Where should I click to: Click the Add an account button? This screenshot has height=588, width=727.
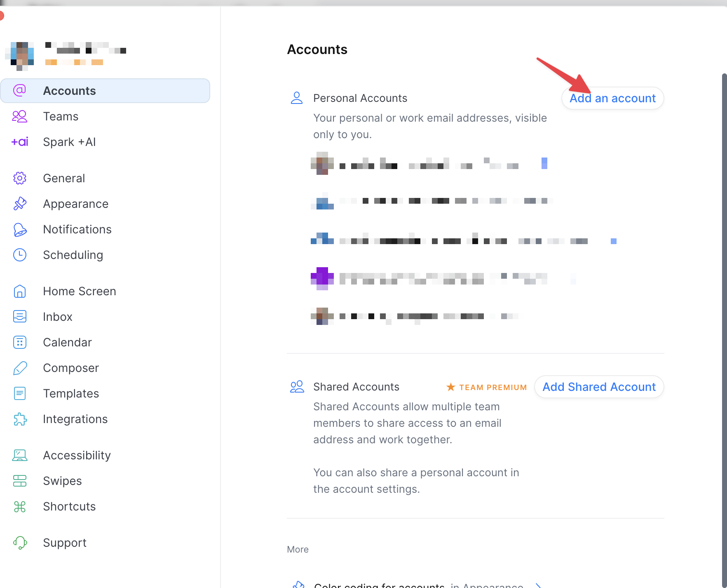612,99
